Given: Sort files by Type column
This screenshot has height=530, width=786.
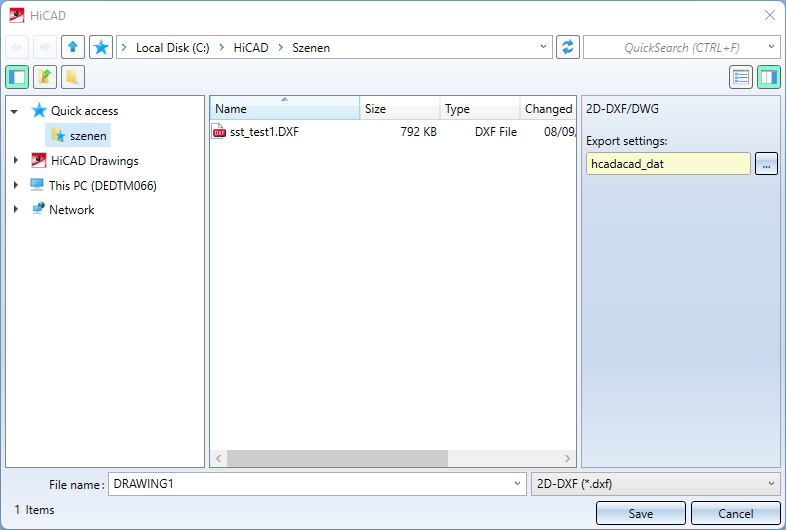Looking at the screenshot, I should click(x=480, y=108).
